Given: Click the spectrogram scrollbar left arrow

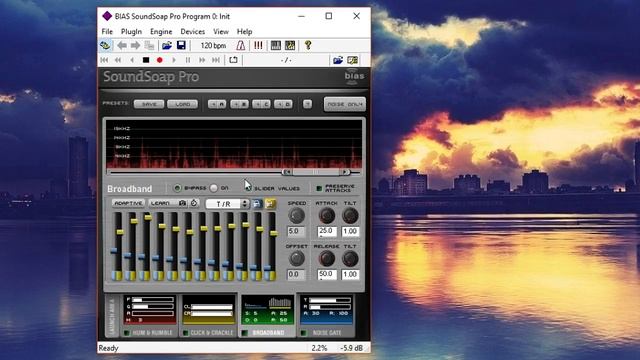Looking at the screenshot, I should [x=287, y=172].
